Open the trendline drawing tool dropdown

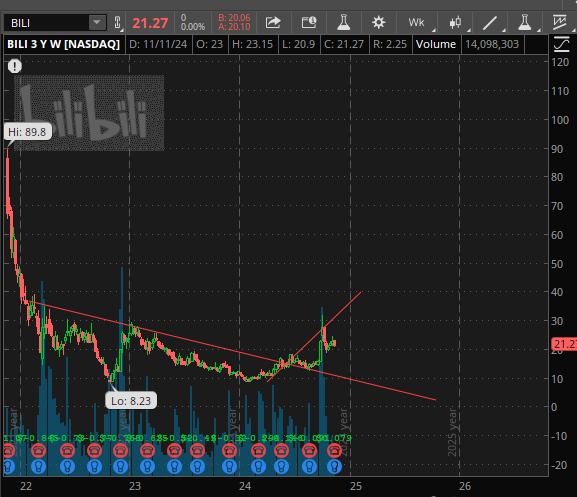[x=490, y=23]
